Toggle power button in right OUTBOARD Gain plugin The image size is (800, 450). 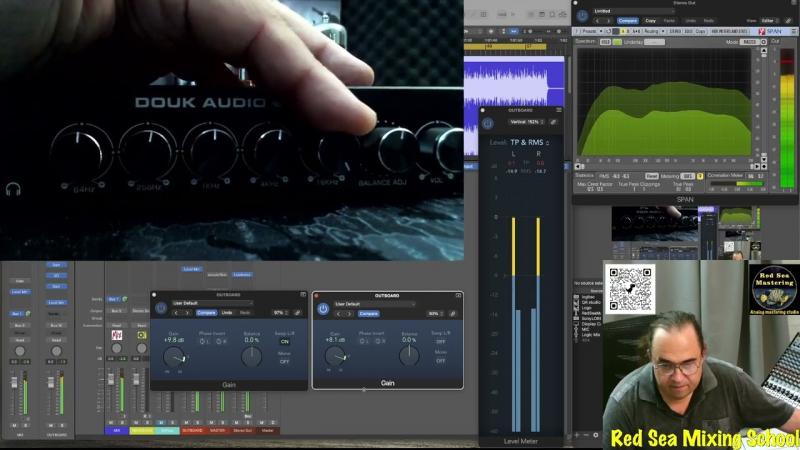click(323, 309)
